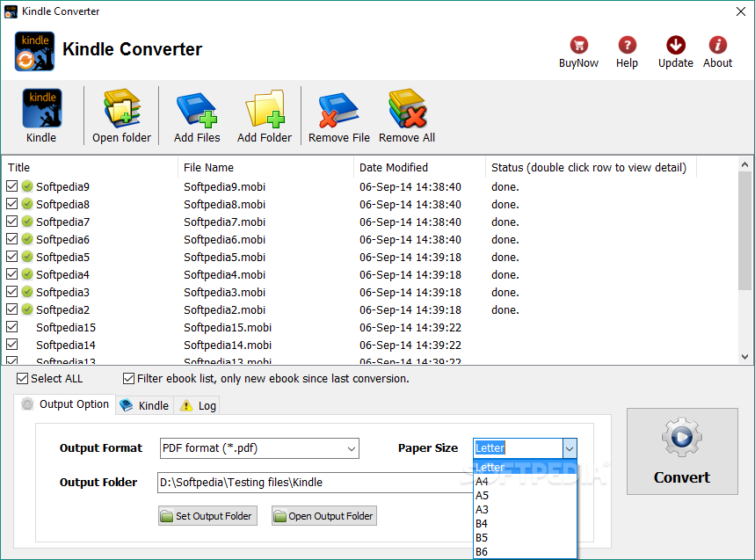Choose B5 paper size option
Image resolution: width=755 pixels, height=560 pixels.
(x=525, y=537)
